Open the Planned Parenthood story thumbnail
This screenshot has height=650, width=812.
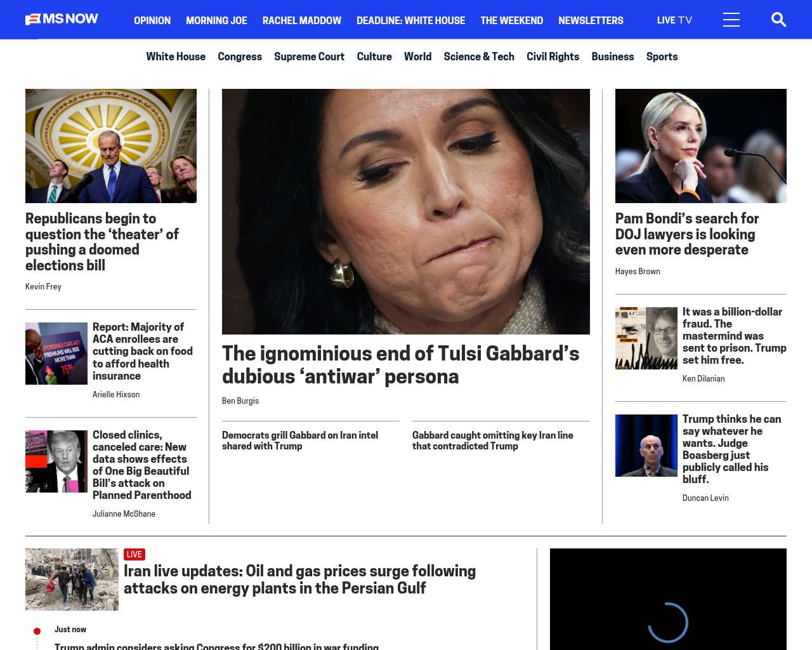pyautogui.click(x=56, y=461)
